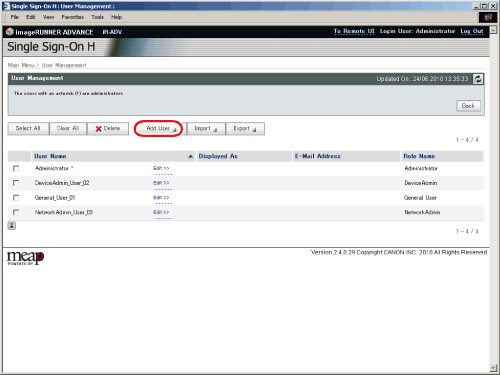500x375 pixels.
Task: Click the red X Delete button
Action: (x=108, y=129)
